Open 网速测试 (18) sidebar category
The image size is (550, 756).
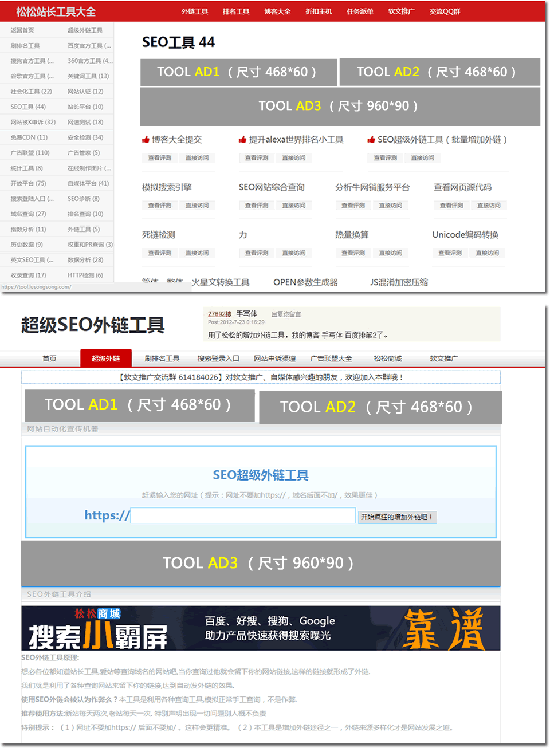85,122
